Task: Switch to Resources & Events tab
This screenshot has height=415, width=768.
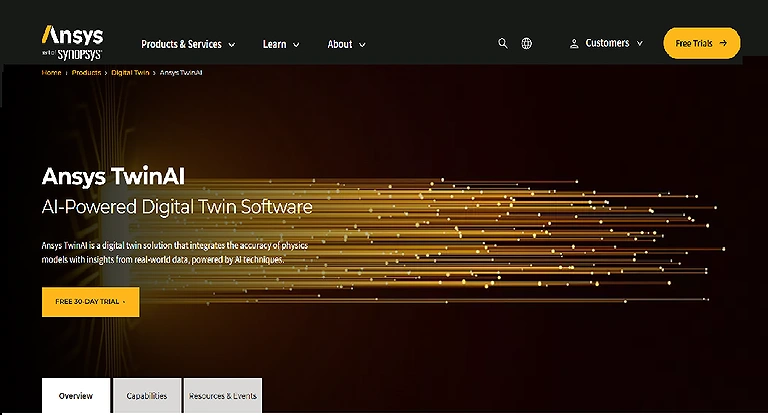Action: (223, 396)
